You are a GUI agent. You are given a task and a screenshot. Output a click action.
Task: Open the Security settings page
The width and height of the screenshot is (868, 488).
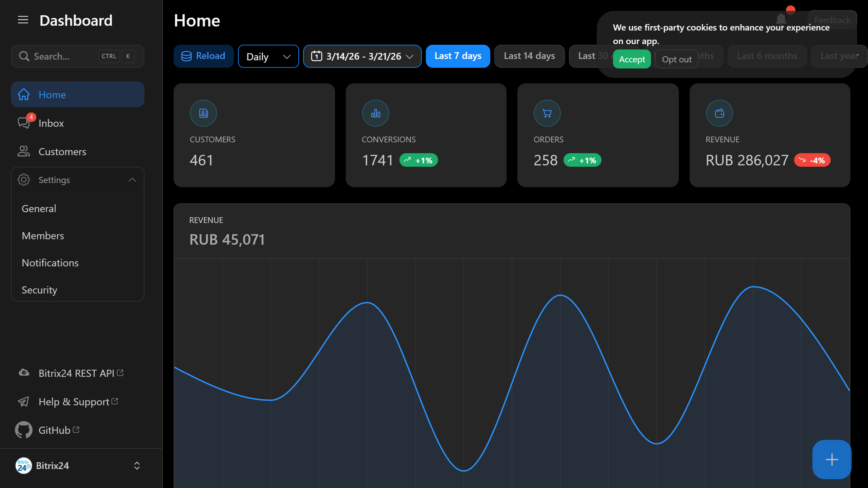[x=39, y=290]
